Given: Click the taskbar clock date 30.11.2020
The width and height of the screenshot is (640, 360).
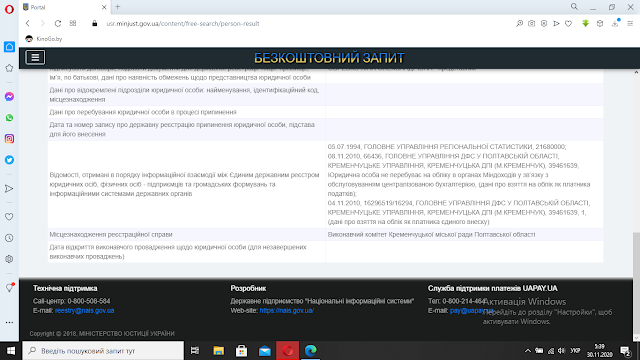Looking at the screenshot, I should click(600, 355).
